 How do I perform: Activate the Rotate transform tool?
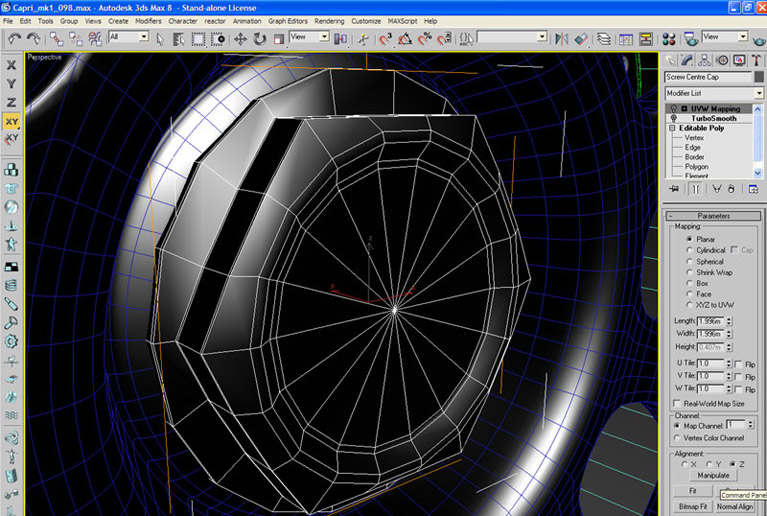(260, 38)
